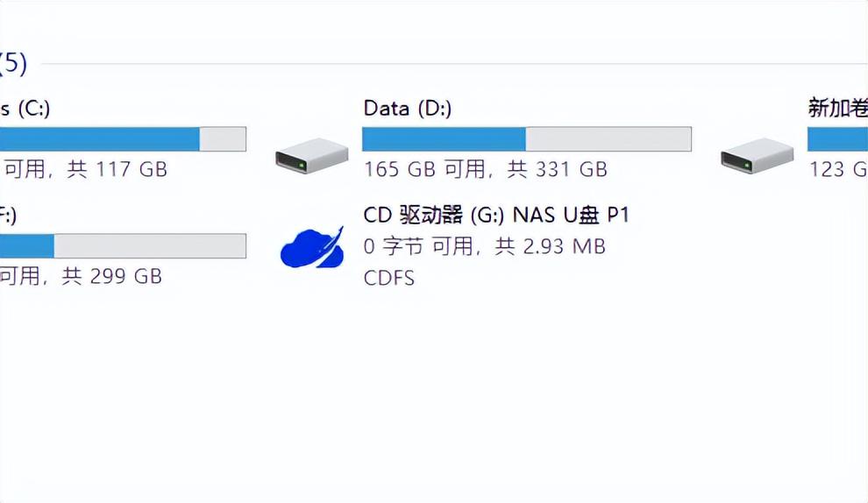Click the group header divider line

tap(438, 64)
